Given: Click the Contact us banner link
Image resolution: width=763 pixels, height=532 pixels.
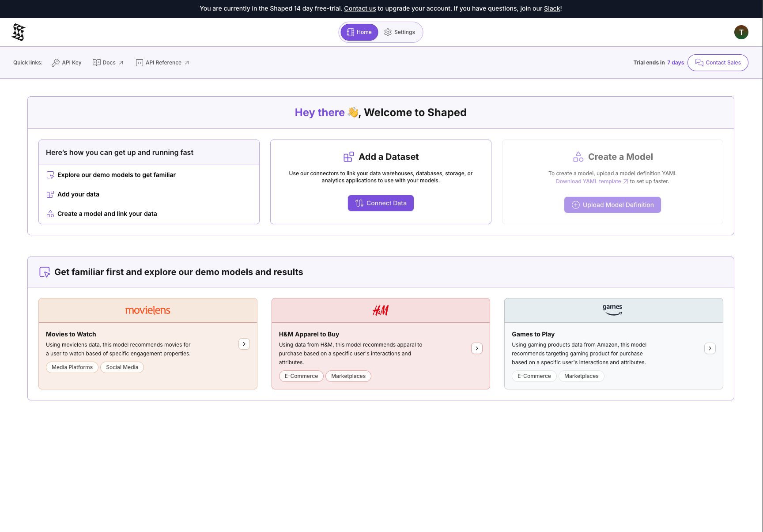Looking at the screenshot, I should (x=360, y=8).
